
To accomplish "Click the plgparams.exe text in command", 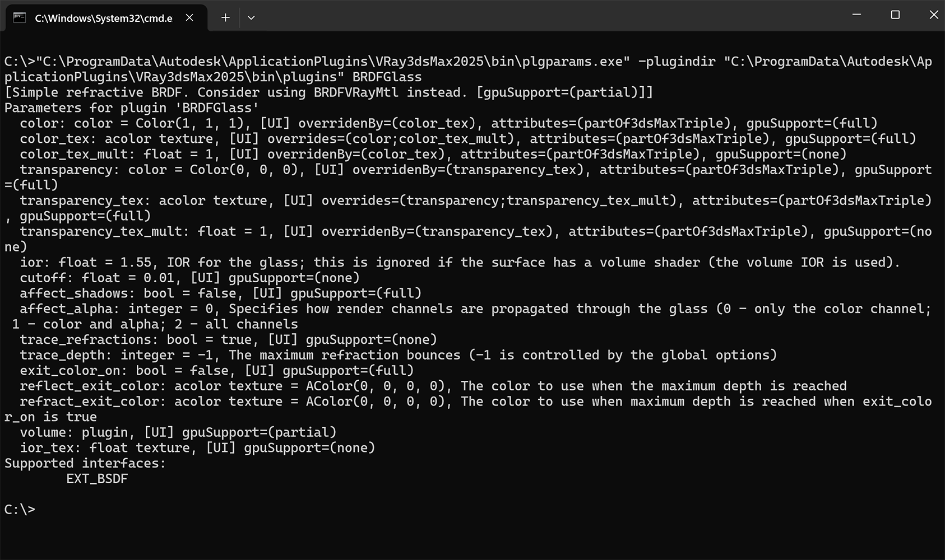I will tap(576, 62).
